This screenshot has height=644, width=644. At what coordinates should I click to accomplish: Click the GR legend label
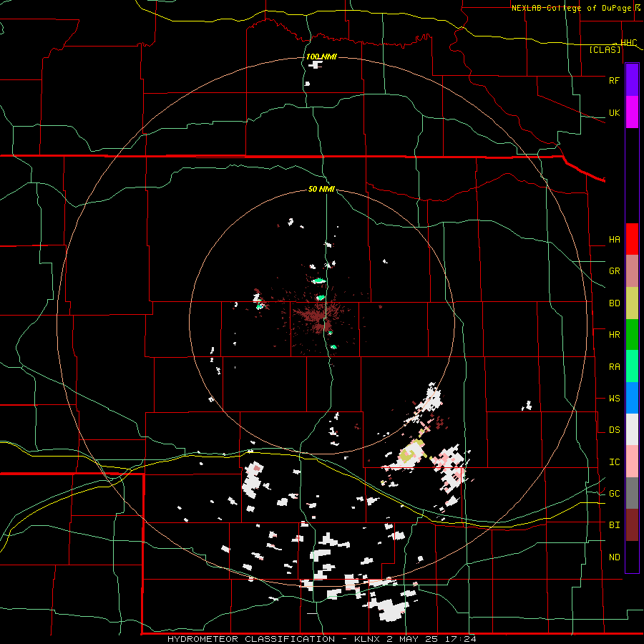[614, 271]
